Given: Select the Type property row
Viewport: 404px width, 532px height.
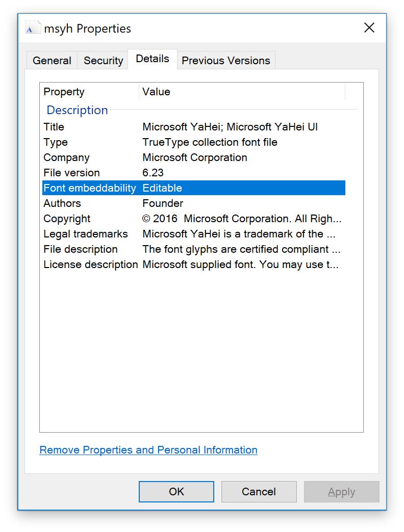Looking at the screenshot, I should (193, 142).
